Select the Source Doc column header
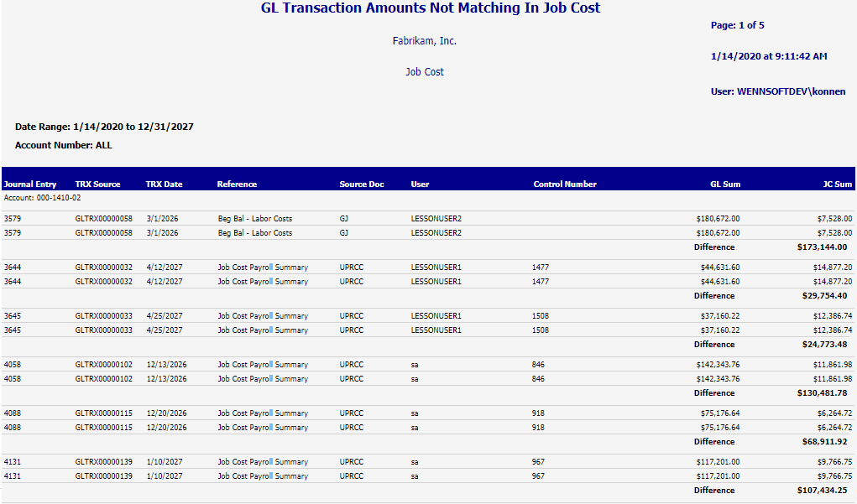The image size is (857, 504). pyautogui.click(x=362, y=184)
